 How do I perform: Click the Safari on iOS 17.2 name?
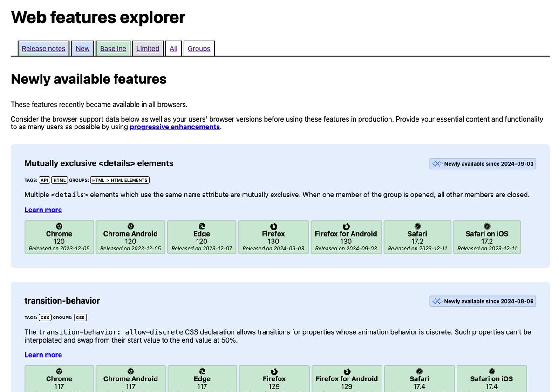tap(487, 234)
